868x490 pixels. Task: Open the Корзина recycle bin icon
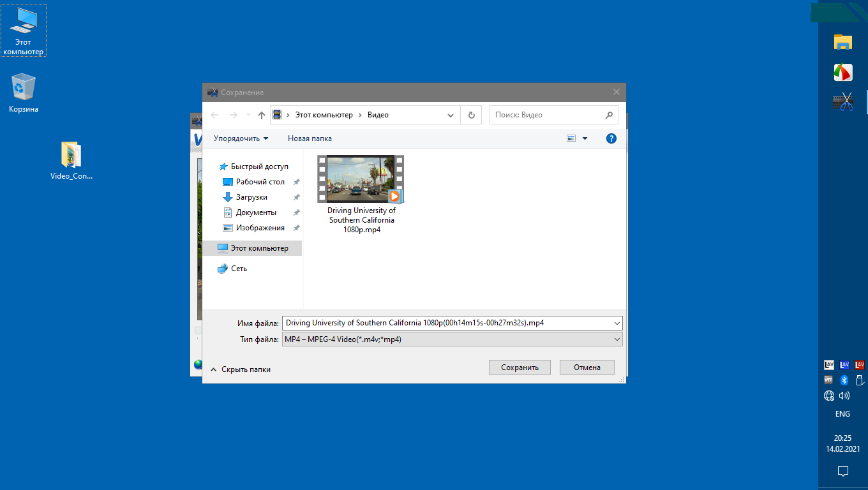[24, 93]
